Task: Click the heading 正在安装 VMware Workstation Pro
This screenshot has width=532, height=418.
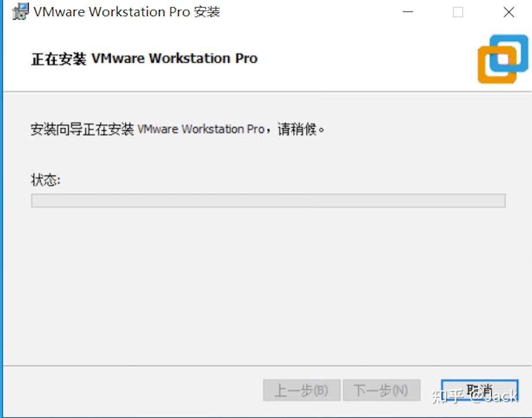Action: pos(144,59)
